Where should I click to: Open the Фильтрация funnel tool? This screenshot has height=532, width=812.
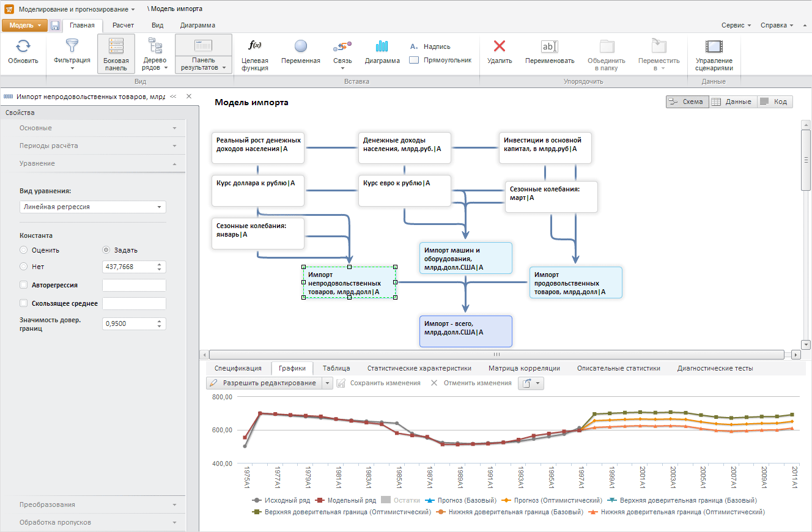[72, 47]
